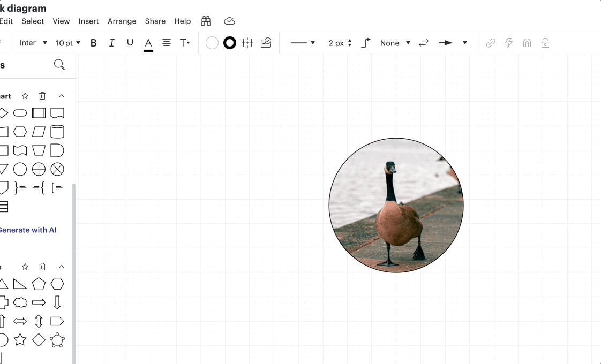Open the Share menu
The width and height of the screenshot is (601, 364).
155,21
